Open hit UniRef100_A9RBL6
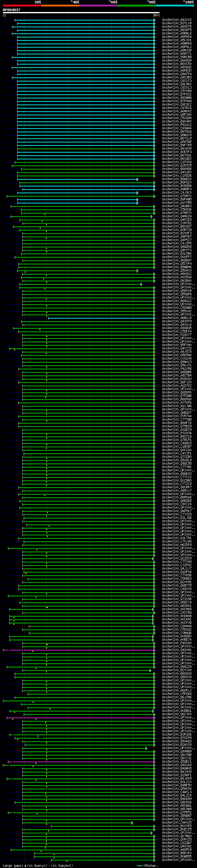 coord(177,33)
